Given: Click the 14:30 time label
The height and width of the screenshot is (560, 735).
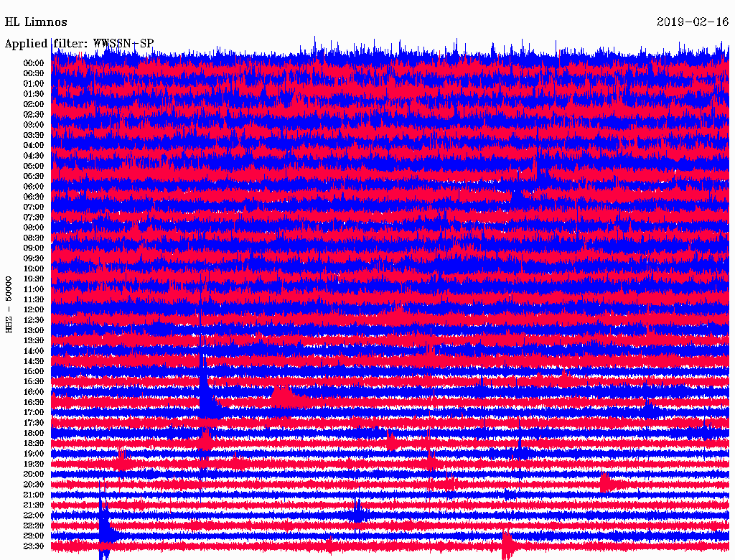Looking at the screenshot, I should point(33,361).
